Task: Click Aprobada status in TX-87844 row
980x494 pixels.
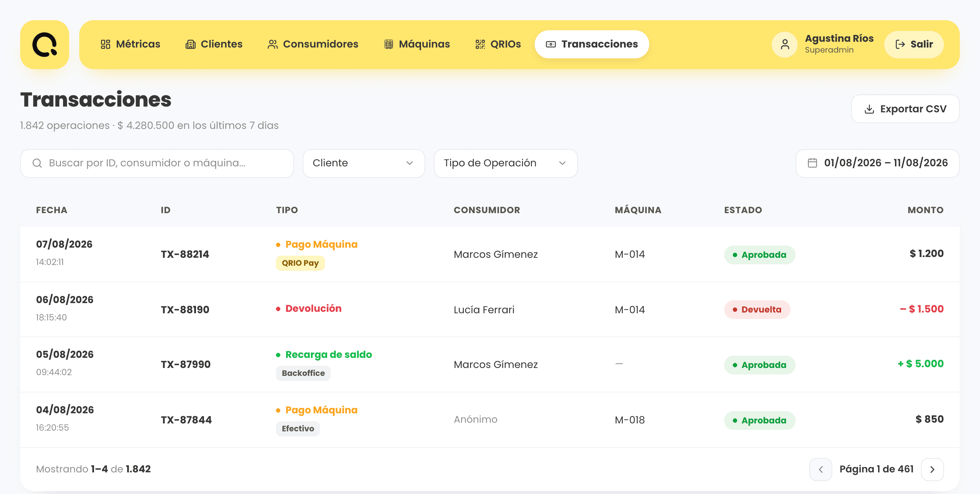Action: tap(759, 421)
